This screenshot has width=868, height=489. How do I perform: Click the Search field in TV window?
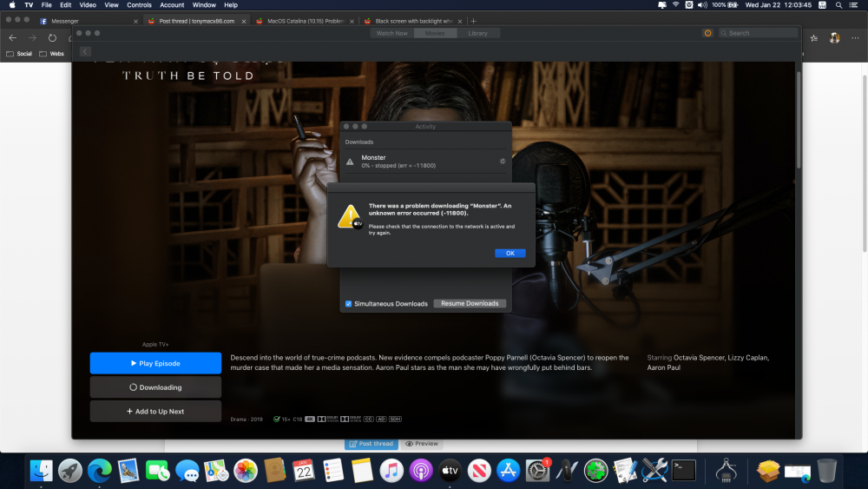758,33
